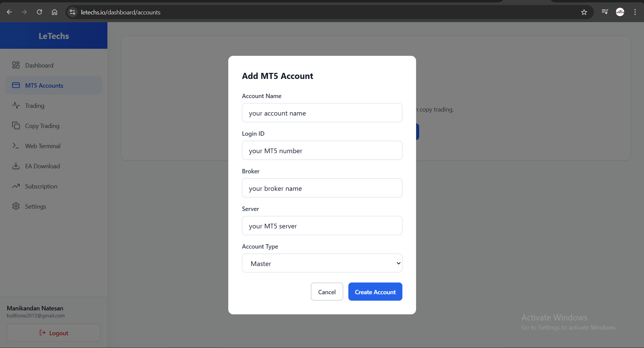The width and height of the screenshot is (644, 348).
Task: Click the Settings gear icon
Action: (x=16, y=206)
